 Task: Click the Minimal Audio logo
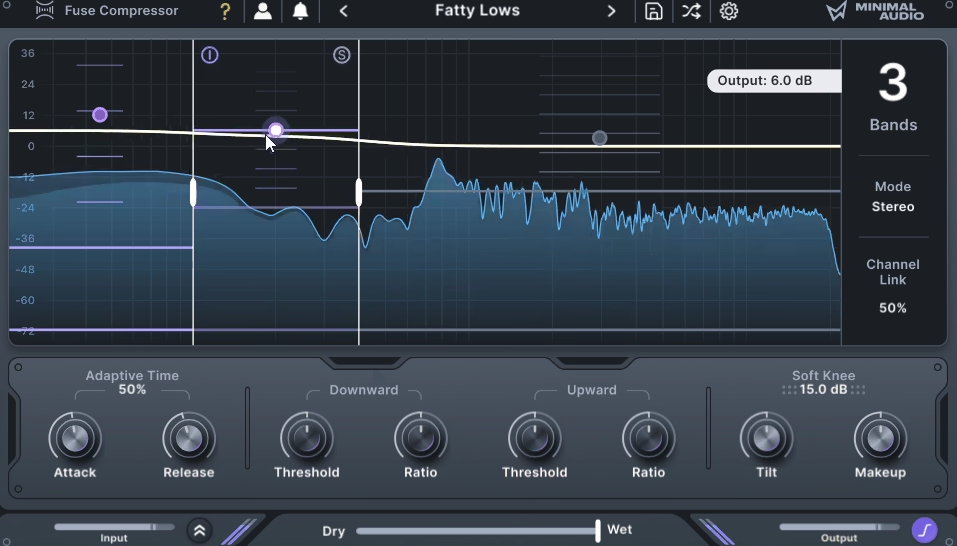875,11
